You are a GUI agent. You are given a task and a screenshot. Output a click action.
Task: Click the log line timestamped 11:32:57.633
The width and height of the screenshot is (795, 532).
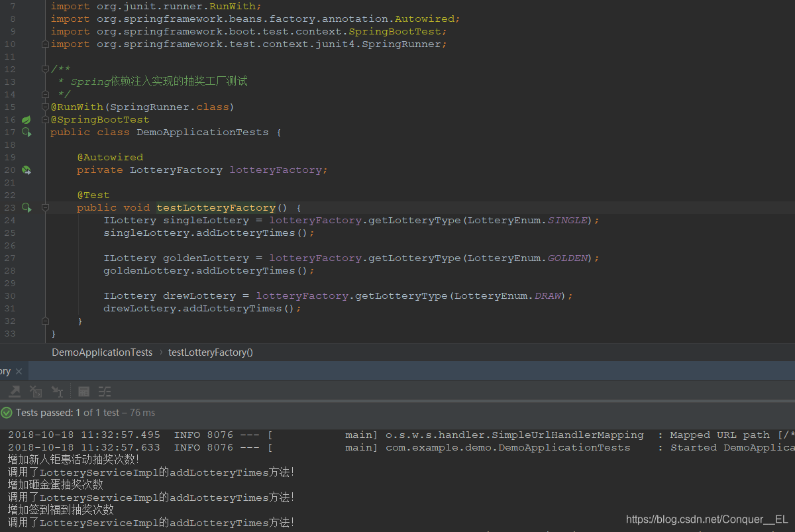click(401, 448)
